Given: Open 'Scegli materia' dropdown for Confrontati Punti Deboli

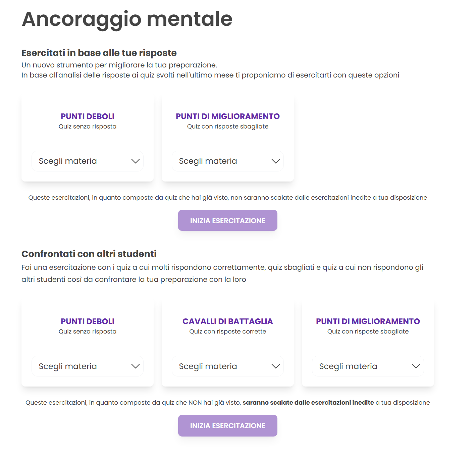Looking at the screenshot, I should point(81,366).
